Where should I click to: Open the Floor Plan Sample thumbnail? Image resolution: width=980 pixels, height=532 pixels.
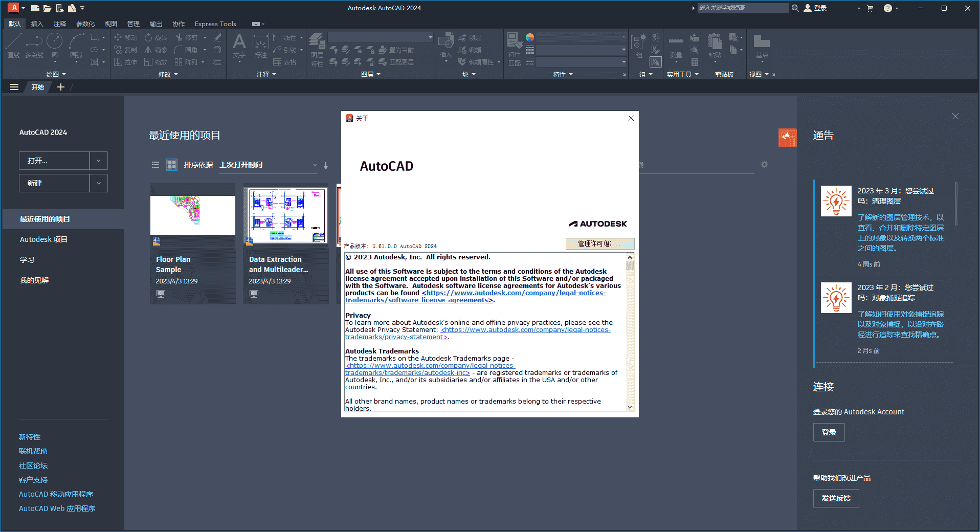click(x=192, y=215)
